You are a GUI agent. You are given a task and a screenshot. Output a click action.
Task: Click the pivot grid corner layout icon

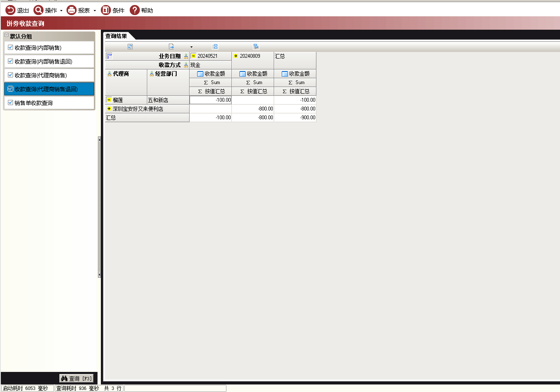[109, 56]
